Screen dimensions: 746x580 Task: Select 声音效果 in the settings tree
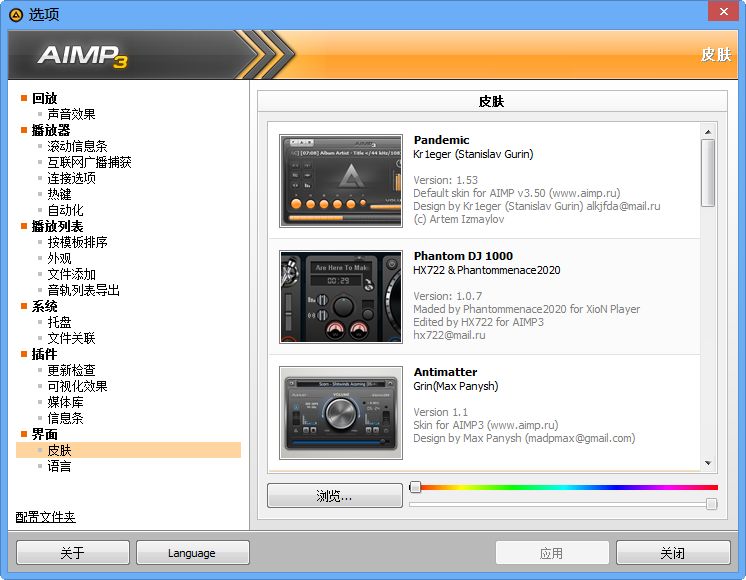point(71,114)
